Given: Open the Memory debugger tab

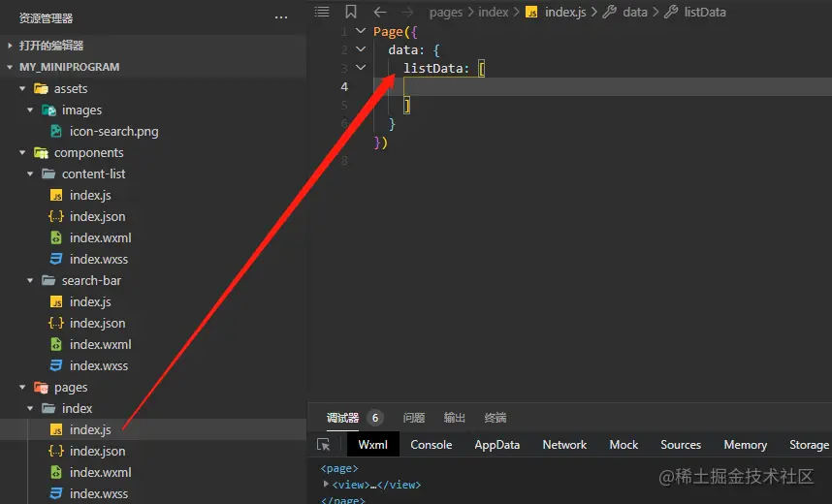Looking at the screenshot, I should (x=746, y=445).
